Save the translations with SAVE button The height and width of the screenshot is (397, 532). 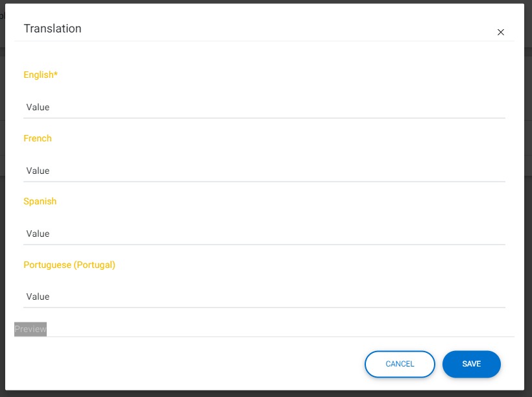471,364
